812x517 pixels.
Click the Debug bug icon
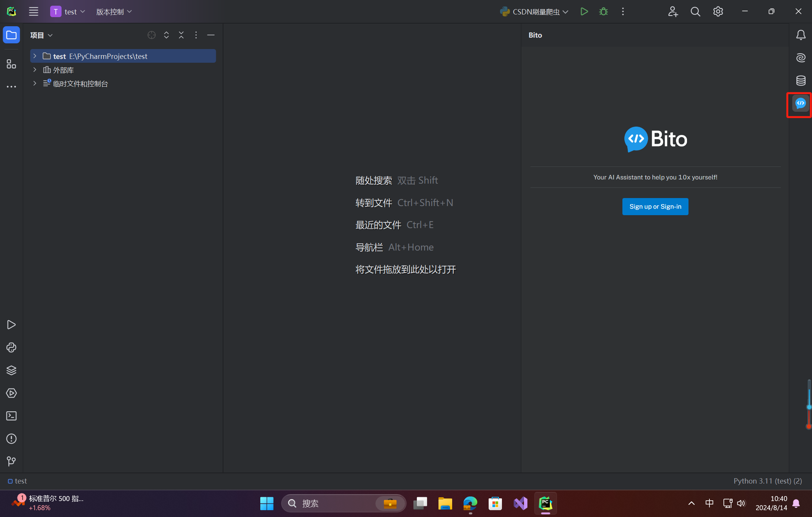603,12
